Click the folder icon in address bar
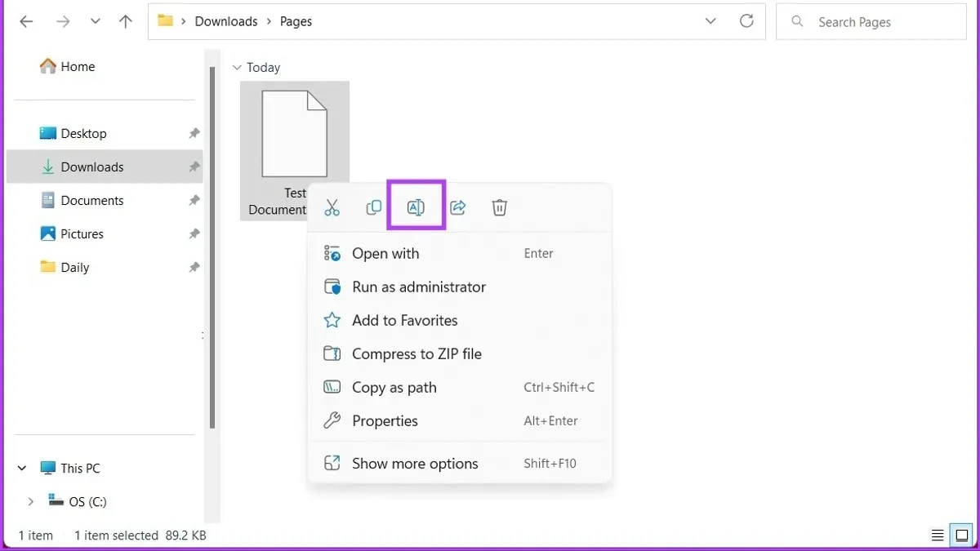Viewport: 980px width, 551px height. click(165, 21)
